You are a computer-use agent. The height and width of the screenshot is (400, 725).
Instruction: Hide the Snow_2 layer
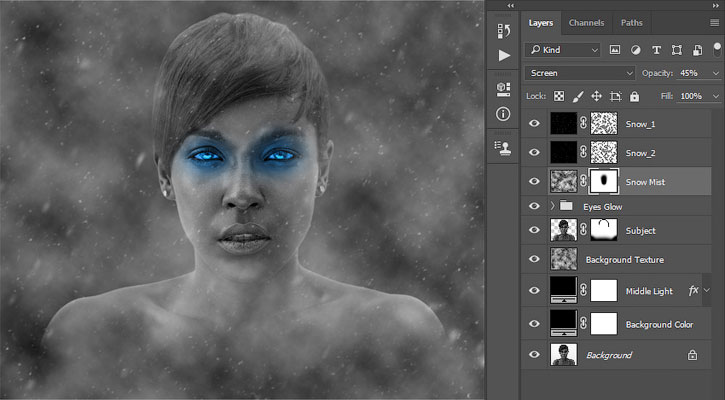tap(534, 152)
